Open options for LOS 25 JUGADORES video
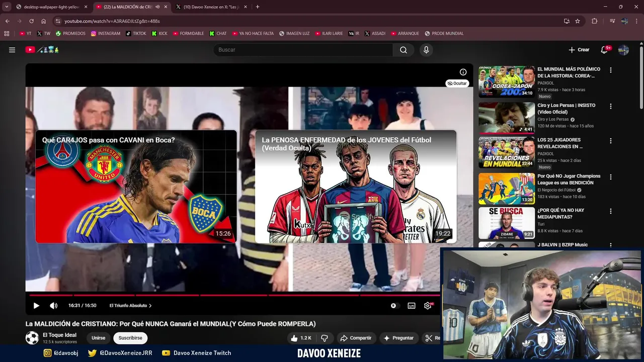 [611, 141]
